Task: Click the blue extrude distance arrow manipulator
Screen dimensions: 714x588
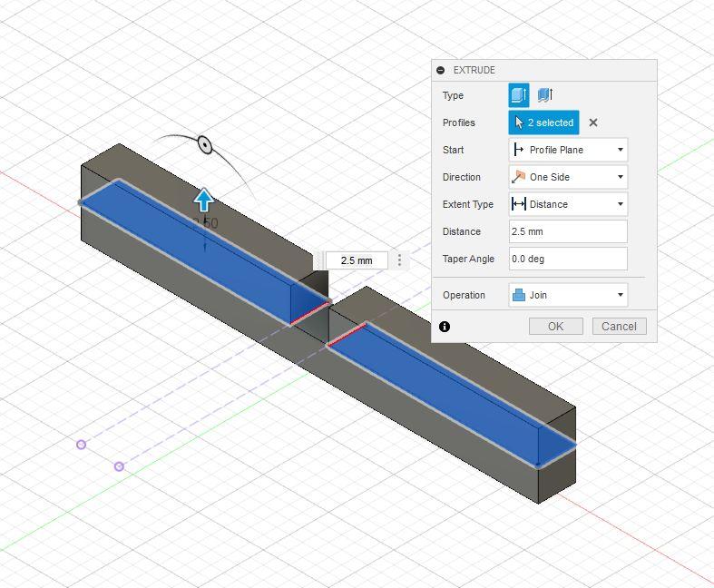Action: (x=203, y=200)
